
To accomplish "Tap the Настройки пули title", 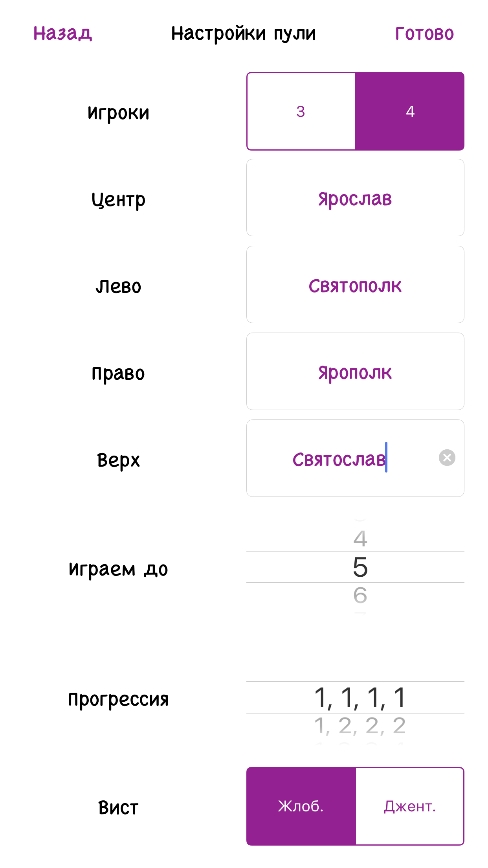I will pyautogui.click(x=244, y=33).
